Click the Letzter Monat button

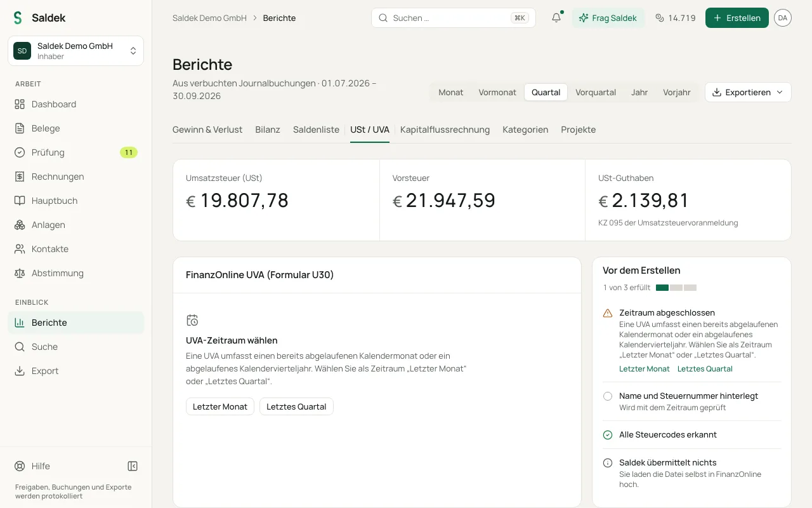(220, 406)
